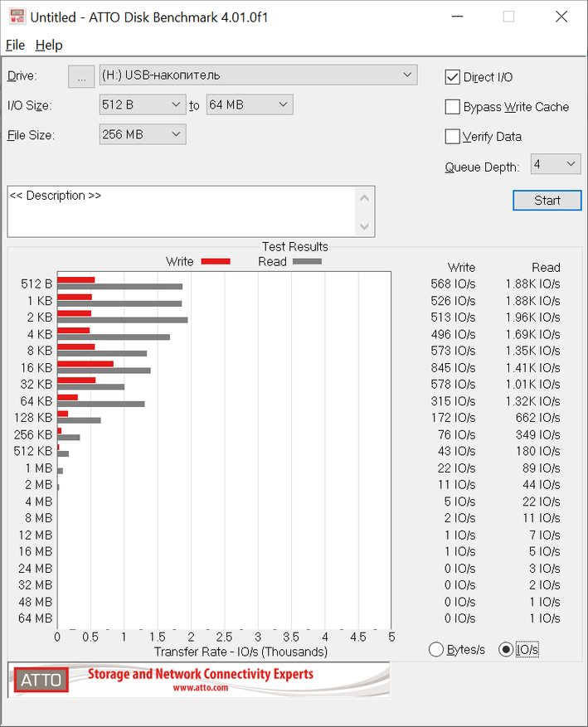Open the maximum I/O size 64 MB dropdown
The image size is (588, 727).
(x=283, y=105)
